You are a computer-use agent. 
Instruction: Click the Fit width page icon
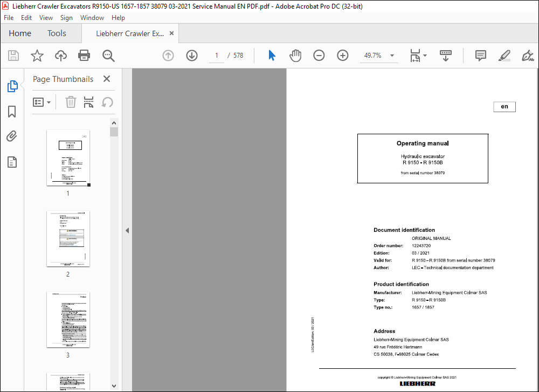pos(415,56)
